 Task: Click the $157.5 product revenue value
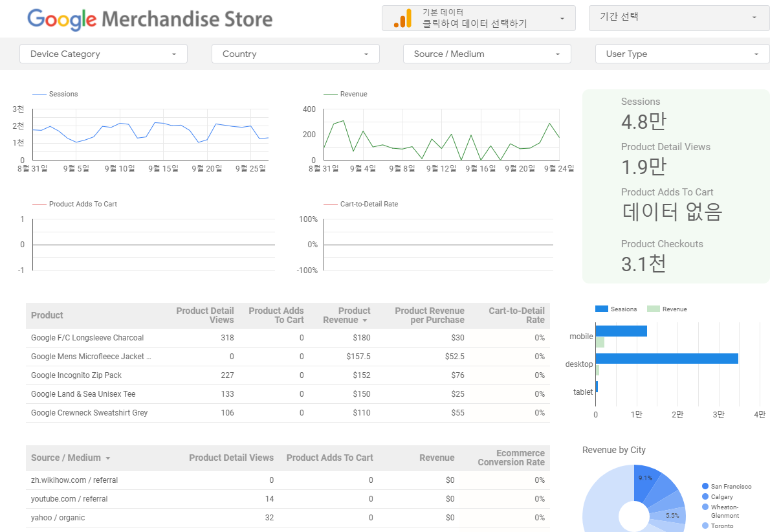(x=358, y=357)
